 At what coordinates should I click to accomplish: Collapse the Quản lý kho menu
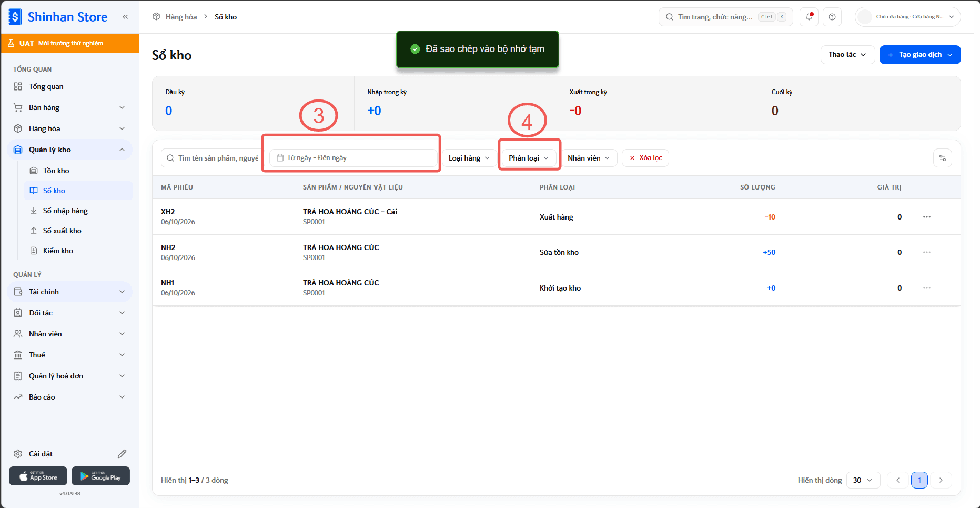[x=69, y=150]
